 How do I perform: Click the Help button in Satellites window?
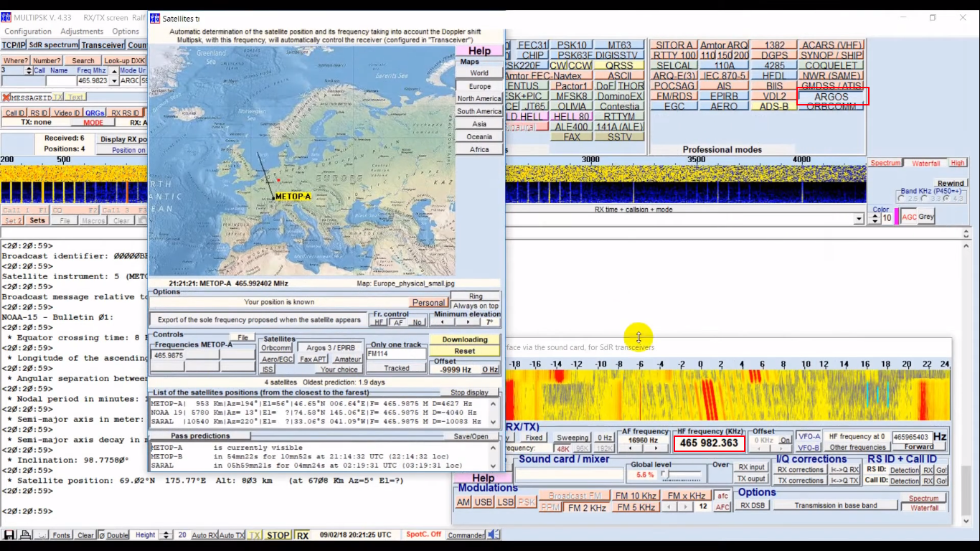pos(479,51)
